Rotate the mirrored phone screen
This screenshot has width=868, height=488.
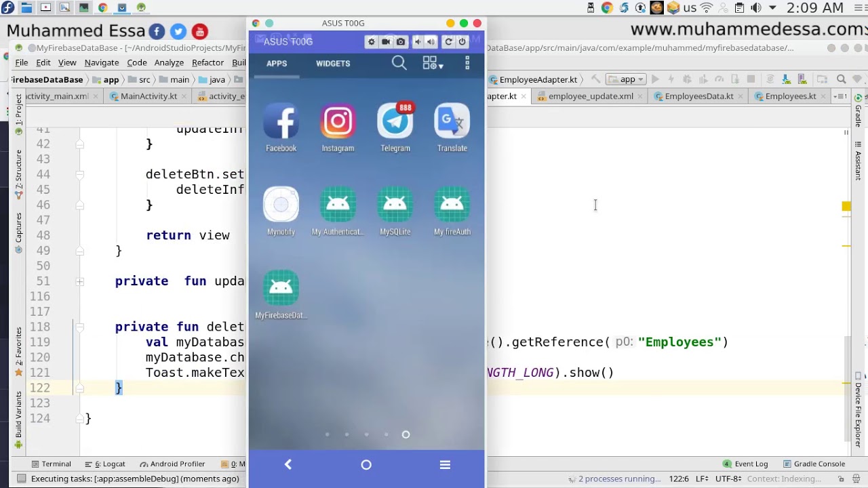(x=448, y=42)
